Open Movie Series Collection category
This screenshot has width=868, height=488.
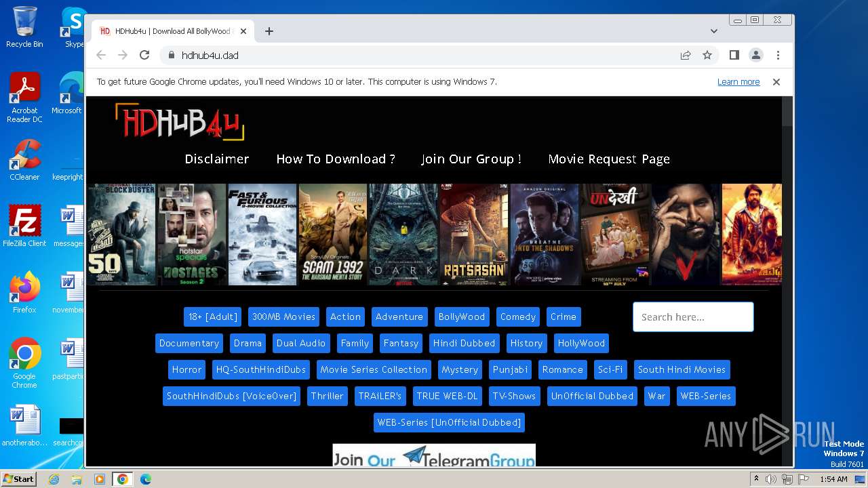pyautogui.click(x=374, y=369)
